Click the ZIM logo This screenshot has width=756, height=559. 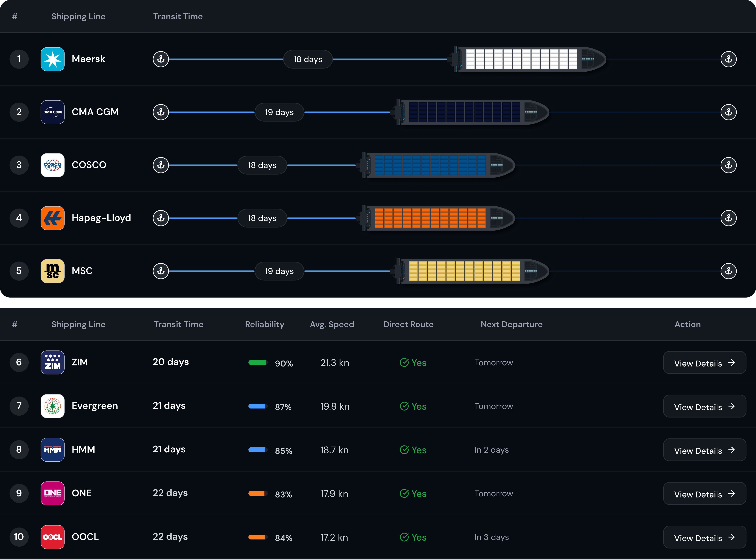52,362
